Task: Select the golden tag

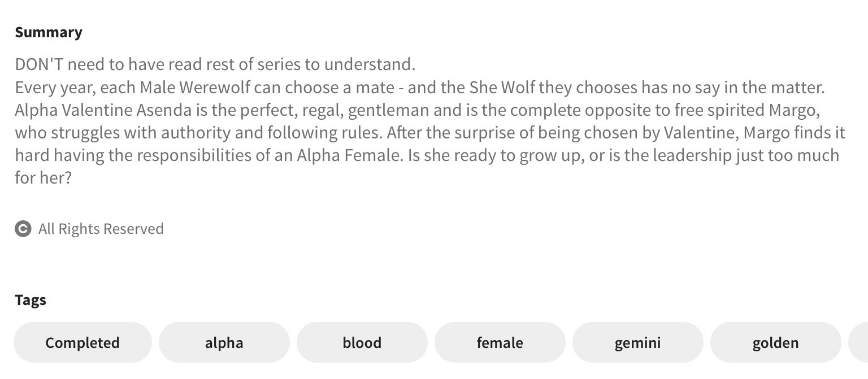Action: click(775, 343)
